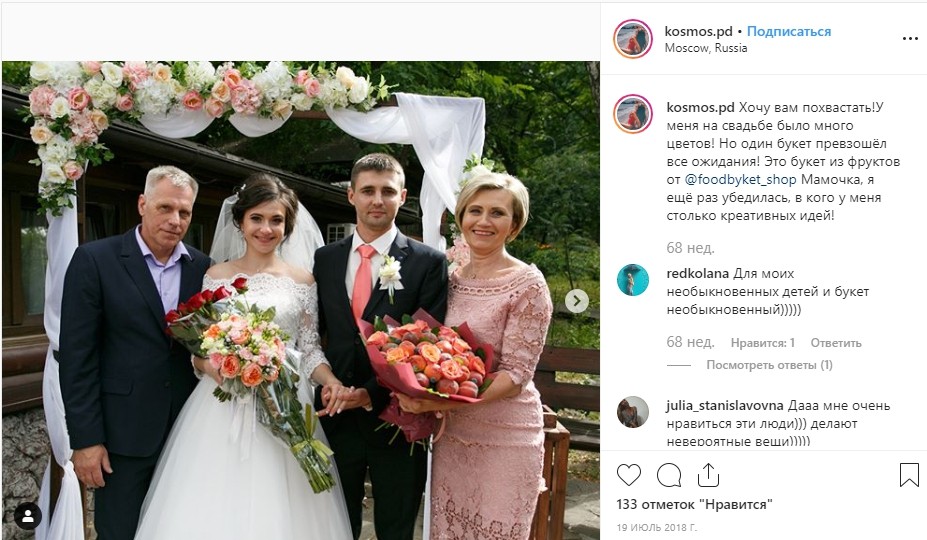Screen dimensions: 927x540
Task: Like the post with heart icon
Action: (628, 475)
